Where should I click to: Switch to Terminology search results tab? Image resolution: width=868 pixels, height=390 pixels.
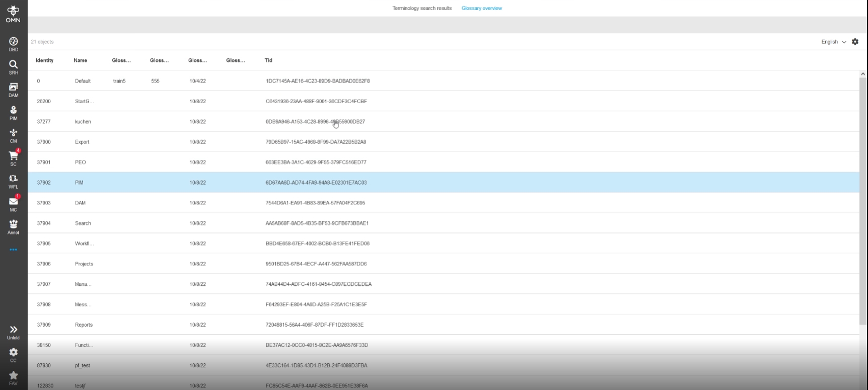pyautogui.click(x=422, y=8)
